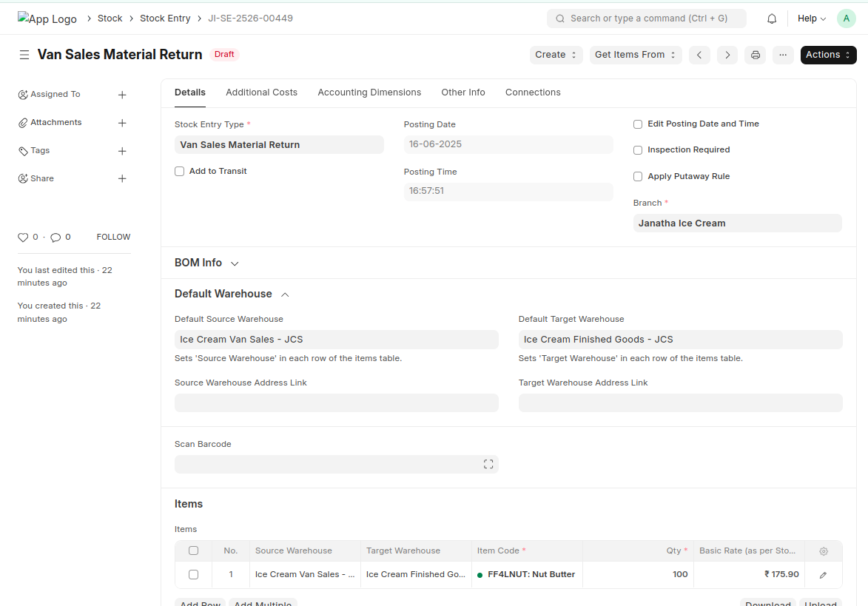Viewport: 868px width, 606px height.
Task: Tick Edit Posting Date and Time
Action: click(638, 124)
